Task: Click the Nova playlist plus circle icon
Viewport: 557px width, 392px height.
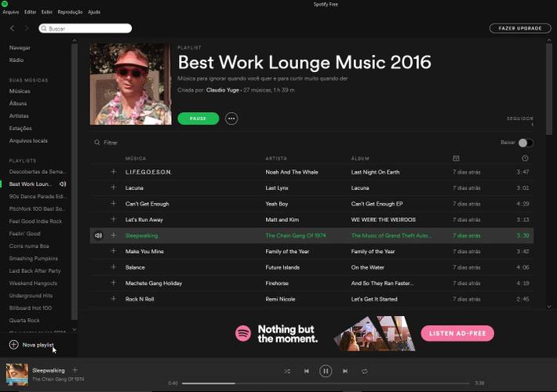Action: (x=13, y=345)
